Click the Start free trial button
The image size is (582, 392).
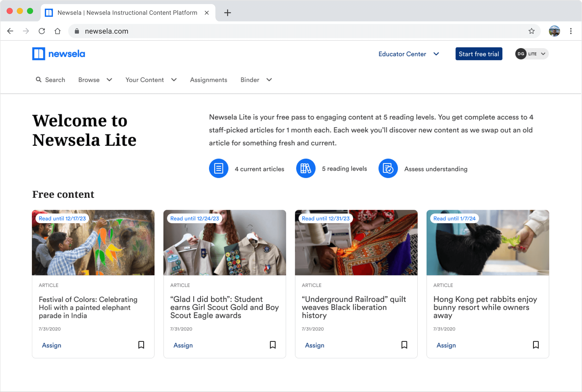[x=479, y=54]
